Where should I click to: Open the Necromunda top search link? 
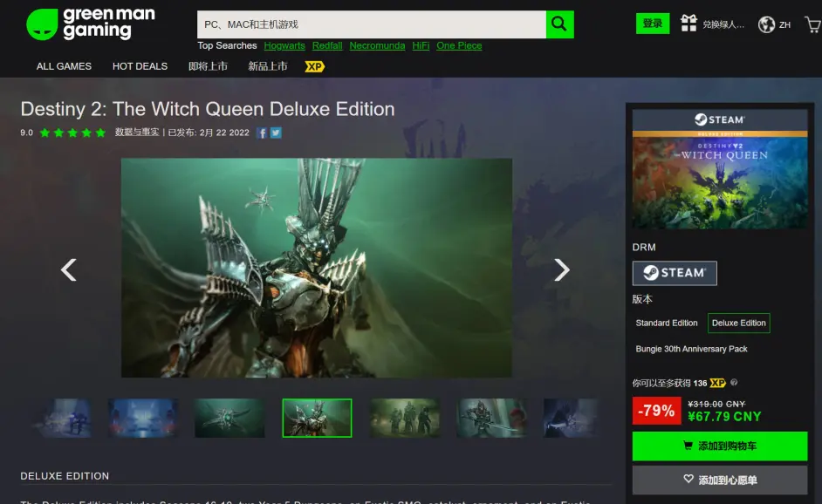coord(377,45)
